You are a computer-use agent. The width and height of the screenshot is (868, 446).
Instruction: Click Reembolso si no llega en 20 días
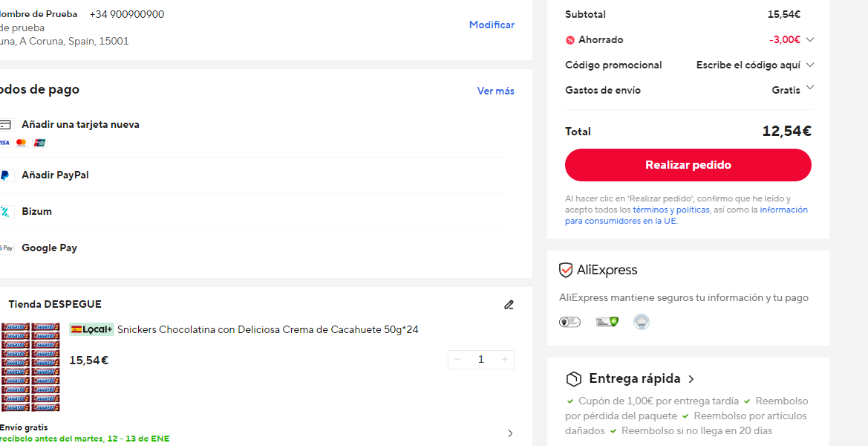pos(696,430)
